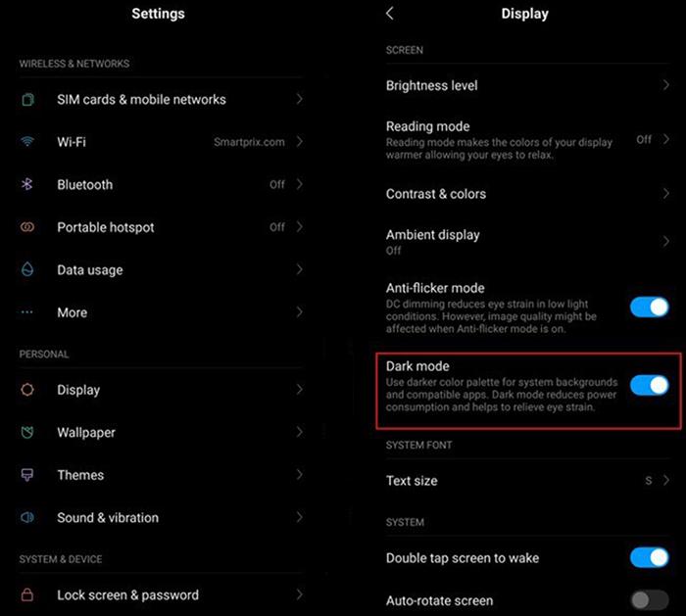Image resolution: width=686 pixels, height=616 pixels.
Task: Open Brightness level via its chevron
Action: [x=665, y=85]
